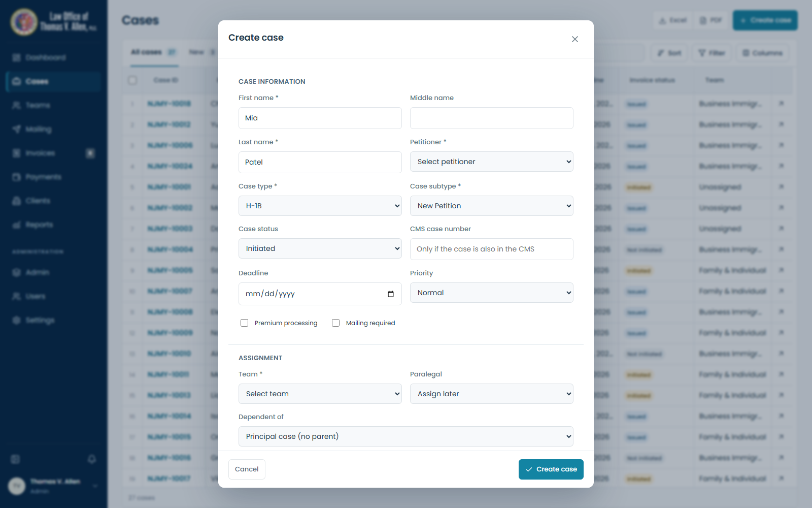812x508 pixels.
Task: Tick the Premium processing checkbox
Action: (245, 323)
